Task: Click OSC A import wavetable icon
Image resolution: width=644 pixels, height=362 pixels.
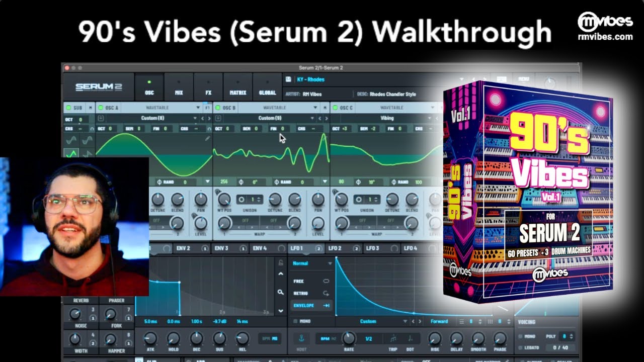Action: (101, 118)
